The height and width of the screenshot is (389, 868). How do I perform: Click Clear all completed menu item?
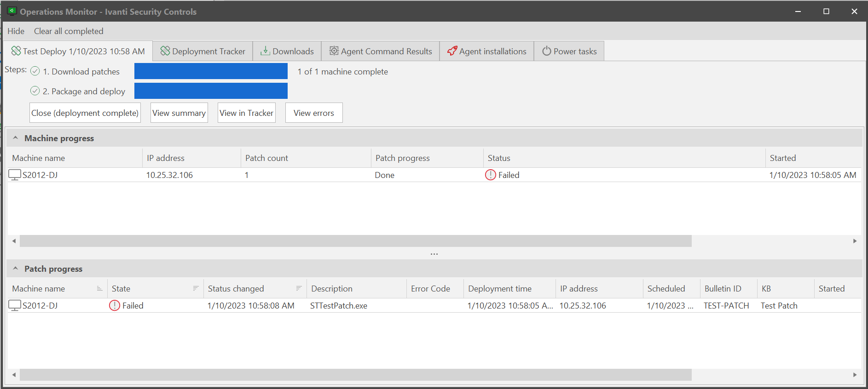(x=69, y=31)
